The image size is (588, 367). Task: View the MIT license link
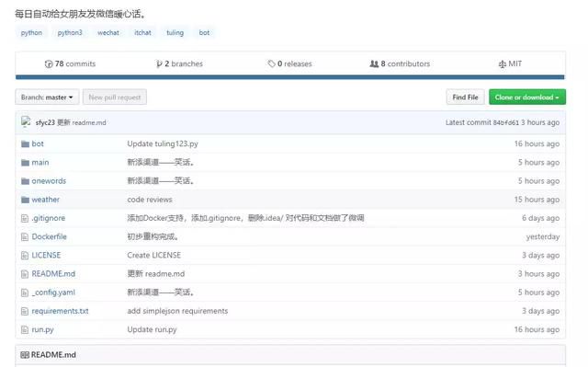510,63
